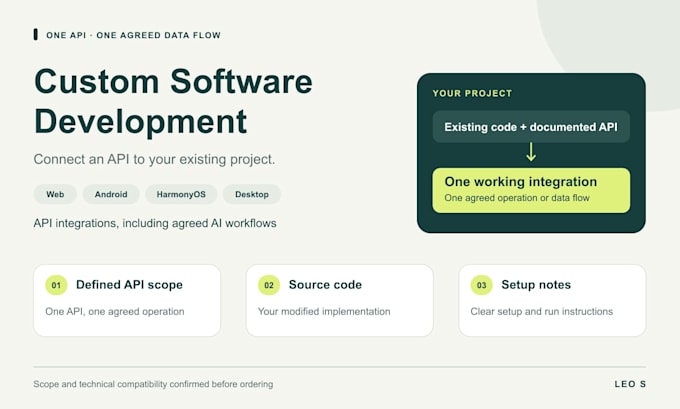Image resolution: width=680 pixels, height=409 pixels.
Task: Click the Existing code + documented API box
Action: 531,127
